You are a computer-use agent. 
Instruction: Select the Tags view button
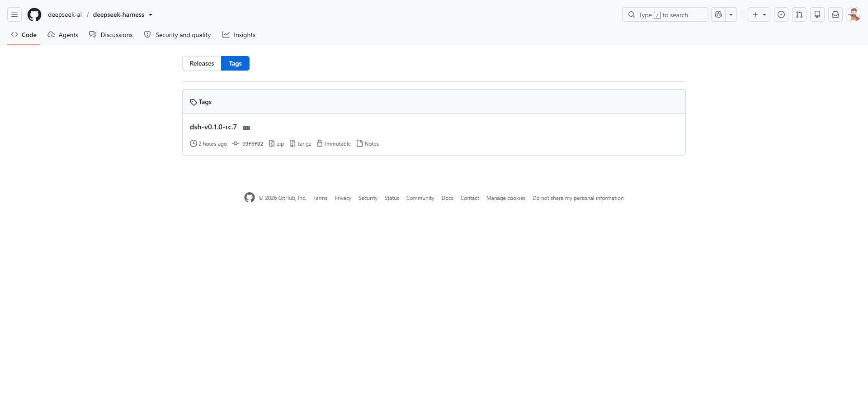[x=235, y=63]
